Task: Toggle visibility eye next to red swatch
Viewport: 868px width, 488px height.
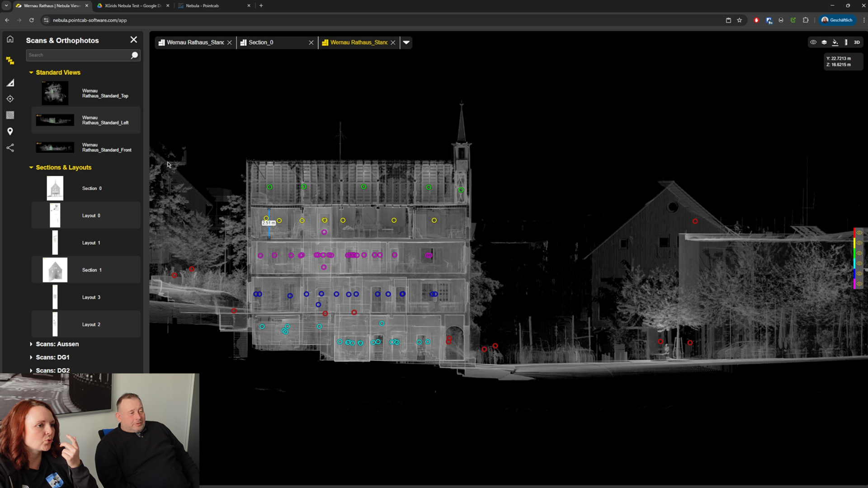Action: click(859, 233)
